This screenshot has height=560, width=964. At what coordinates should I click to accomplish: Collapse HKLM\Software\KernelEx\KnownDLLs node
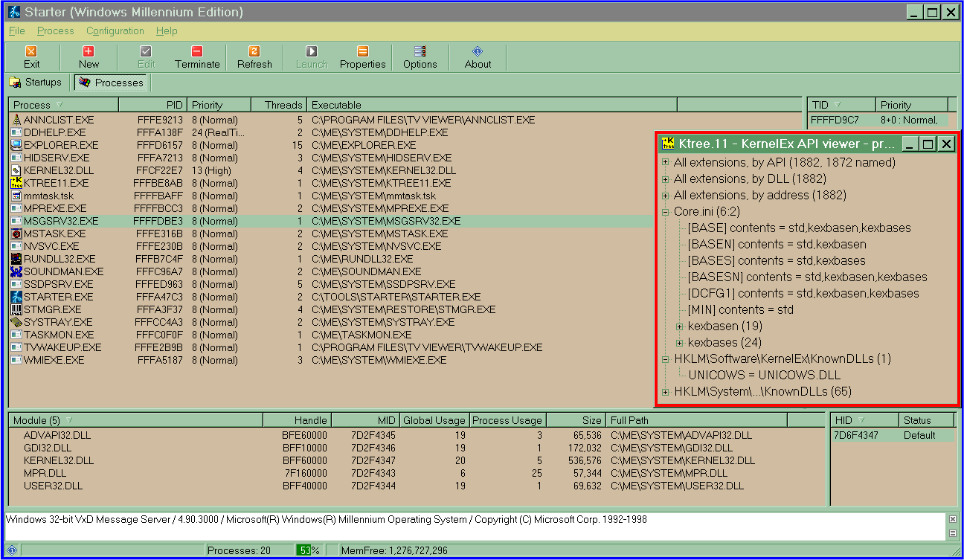click(x=665, y=358)
